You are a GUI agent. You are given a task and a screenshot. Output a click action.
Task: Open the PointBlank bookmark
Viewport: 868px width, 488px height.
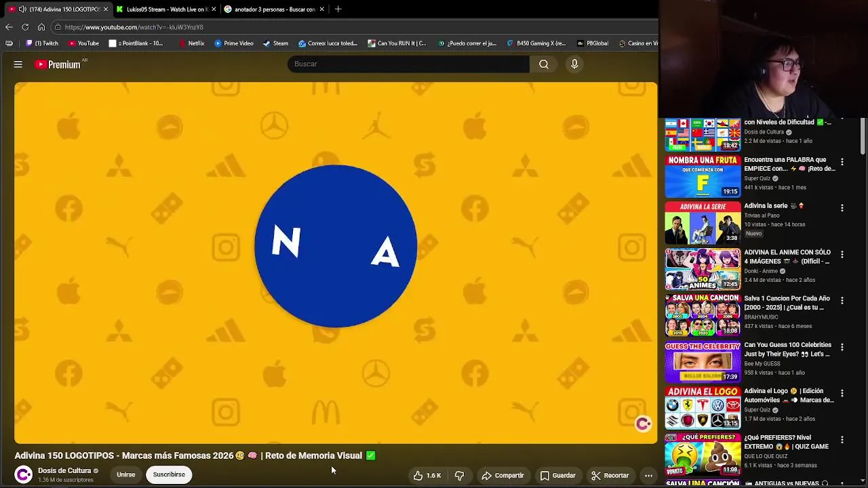136,43
